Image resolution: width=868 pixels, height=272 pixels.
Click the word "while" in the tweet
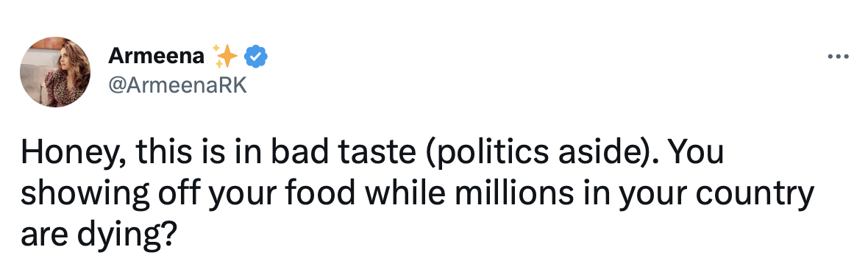pos(400,193)
